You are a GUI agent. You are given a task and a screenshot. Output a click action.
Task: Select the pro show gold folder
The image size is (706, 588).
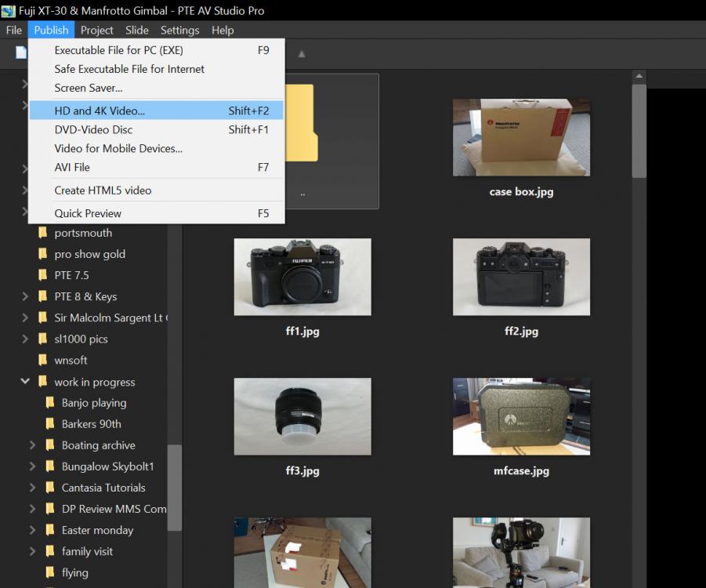click(89, 254)
